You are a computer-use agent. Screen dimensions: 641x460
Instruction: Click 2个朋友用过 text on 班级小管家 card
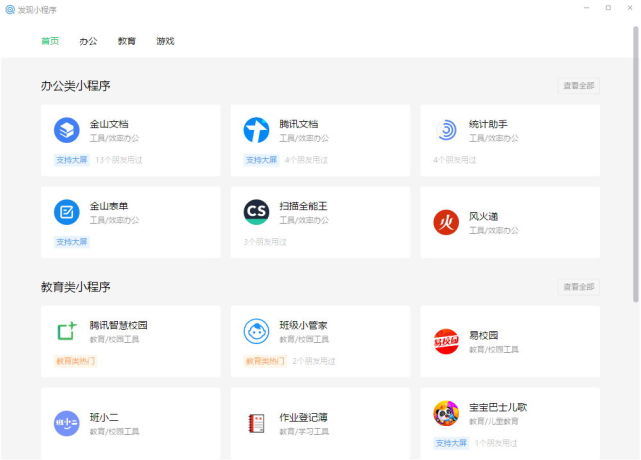[314, 361]
